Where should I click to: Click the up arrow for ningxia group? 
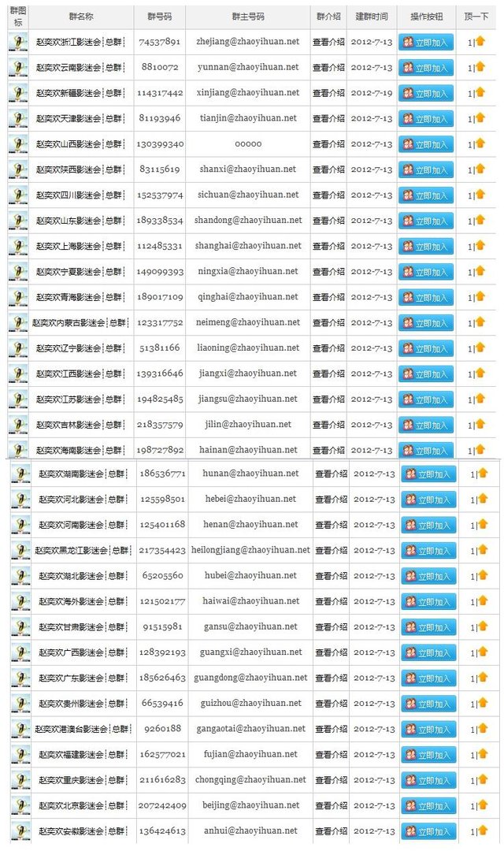click(480, 271)
